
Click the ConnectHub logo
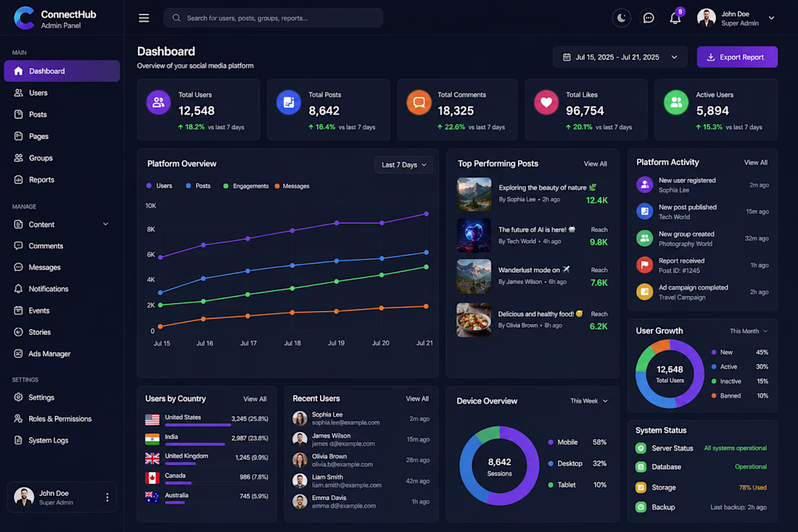24,18
